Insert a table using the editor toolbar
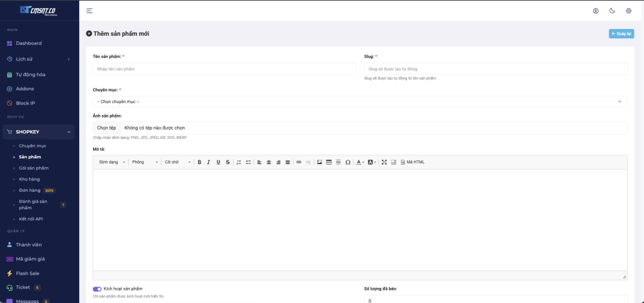The width and height of the screenshot is (644, 303). coord(329,162)
